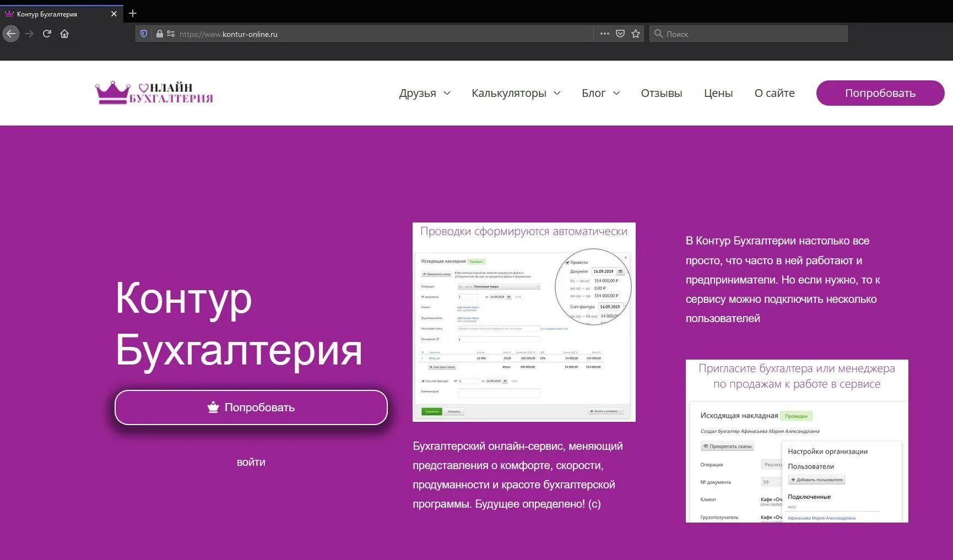This screenshot has height=560, width=953.
Task: Expand the Блог menu chevron
Action: pos(616,93)
